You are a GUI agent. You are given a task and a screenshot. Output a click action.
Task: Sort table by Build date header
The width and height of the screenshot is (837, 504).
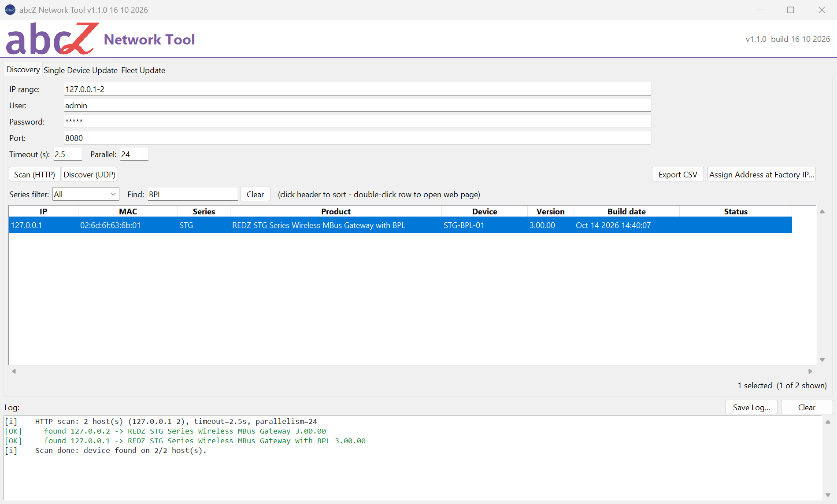click(626, 211)
